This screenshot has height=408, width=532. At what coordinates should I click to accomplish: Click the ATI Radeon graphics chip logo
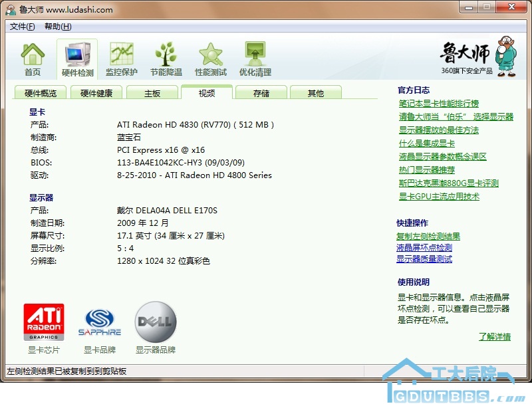click(44, 322)
